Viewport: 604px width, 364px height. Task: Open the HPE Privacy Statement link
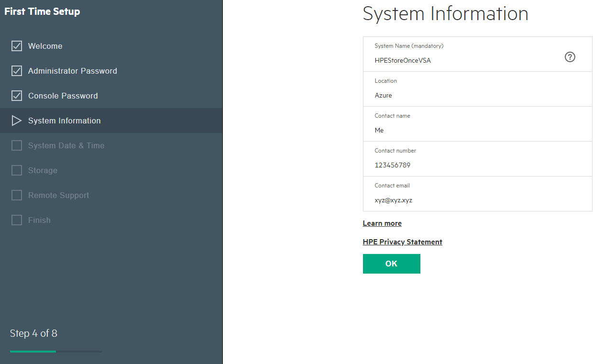coord(402,242)
